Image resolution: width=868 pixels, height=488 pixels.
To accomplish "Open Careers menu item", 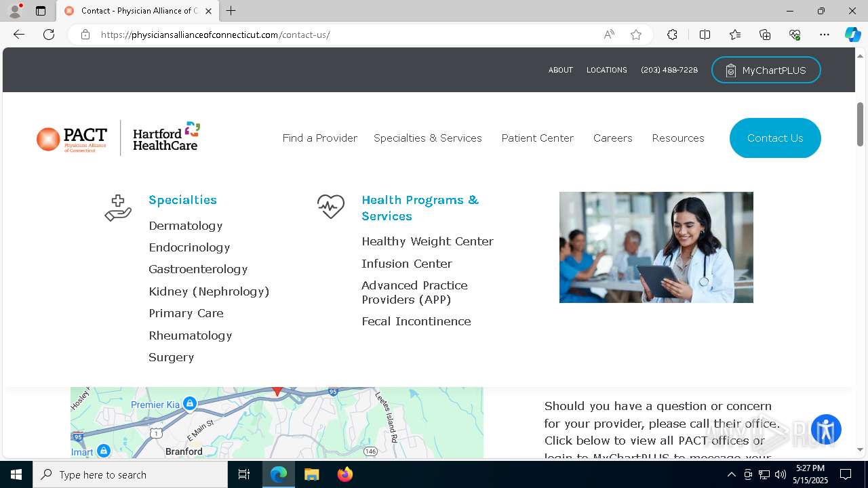I will pos(613,138).
